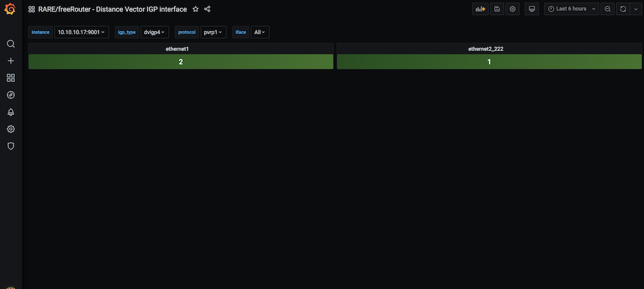Zoom out the time range
The height and width of the screenshot is (289, 644).
click(607, 9)
